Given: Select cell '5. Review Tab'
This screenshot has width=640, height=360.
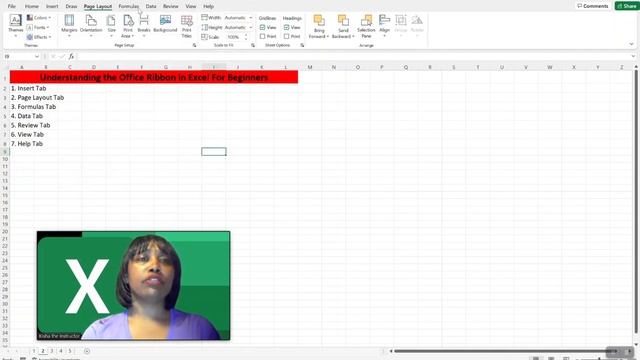Looking at the screenshot, I should click(31, 125).
